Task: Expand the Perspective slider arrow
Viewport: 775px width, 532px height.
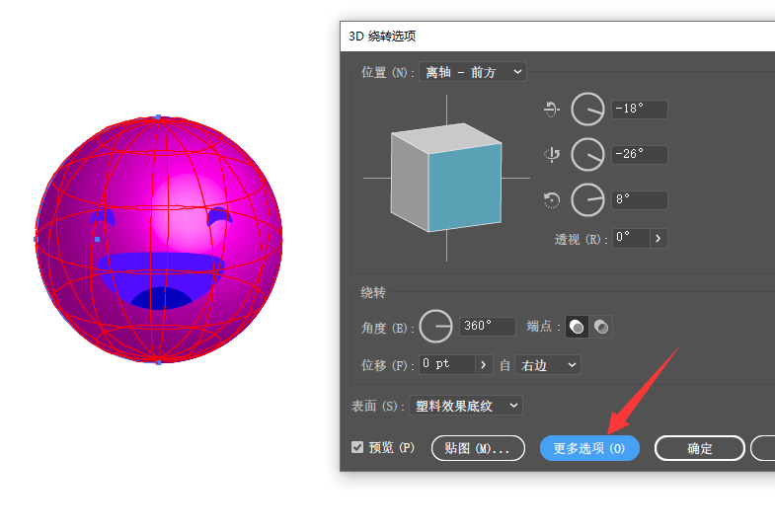Action: (659, 238)
